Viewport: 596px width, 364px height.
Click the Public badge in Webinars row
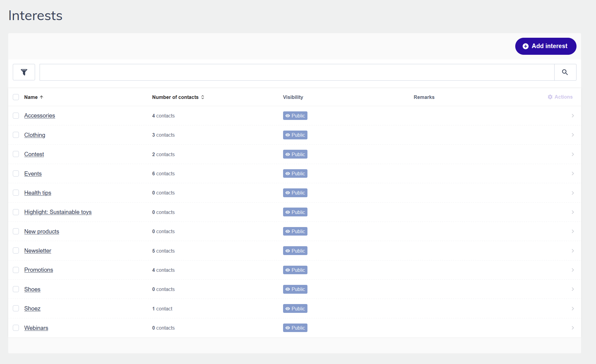point(295,328)
